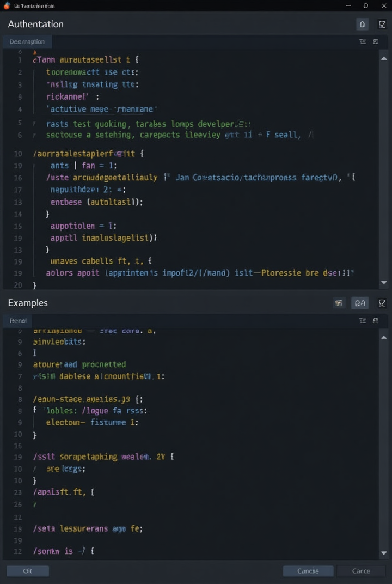Click the code line 'electoun— fistumne 1:'
The height and width of the screenshot is (584, 392).
coord(93,423)
